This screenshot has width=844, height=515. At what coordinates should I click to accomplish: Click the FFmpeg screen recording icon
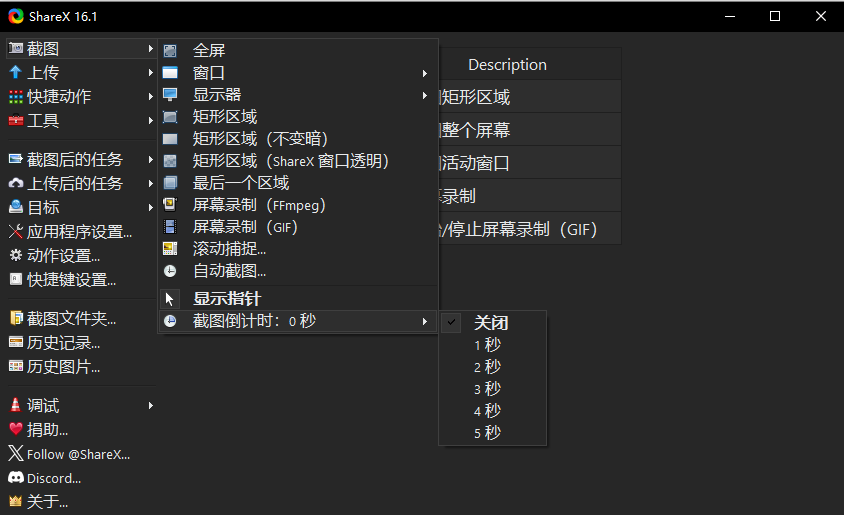click(170, 205)
